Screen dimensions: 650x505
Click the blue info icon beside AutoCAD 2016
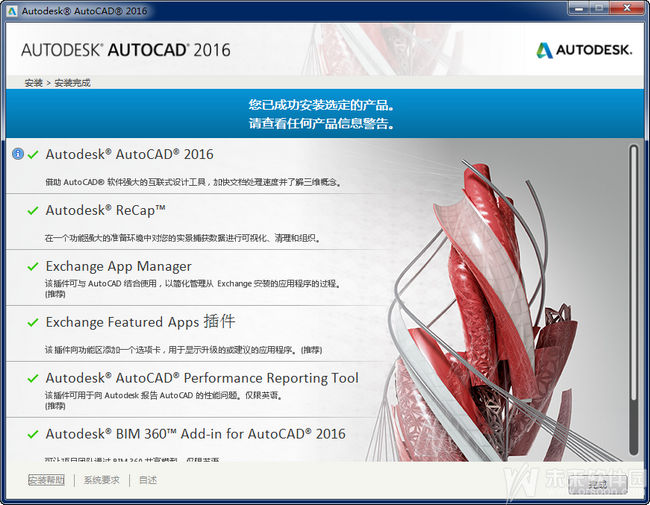pyautogui.click(x=18, y=154)
